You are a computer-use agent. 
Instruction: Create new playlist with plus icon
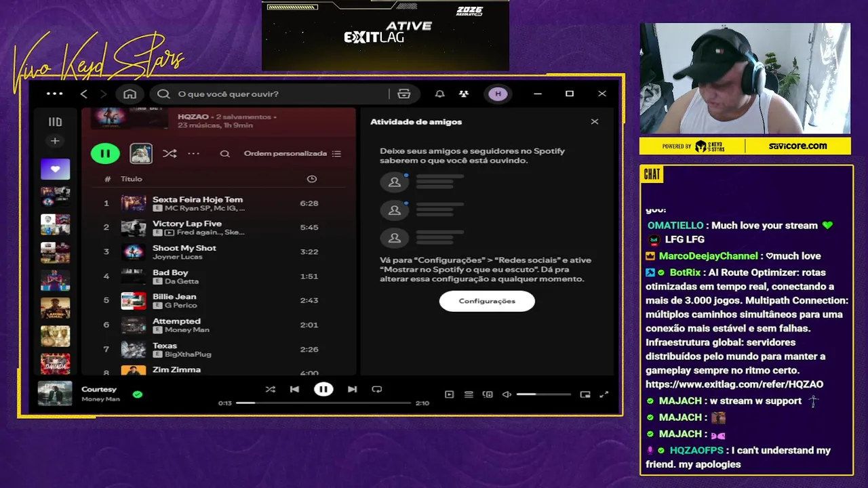tap(55, 141)
